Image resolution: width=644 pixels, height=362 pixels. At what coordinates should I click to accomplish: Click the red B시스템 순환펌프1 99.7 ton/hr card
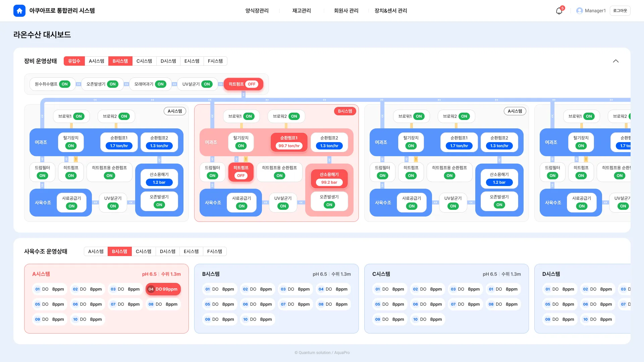pos(289,142)
